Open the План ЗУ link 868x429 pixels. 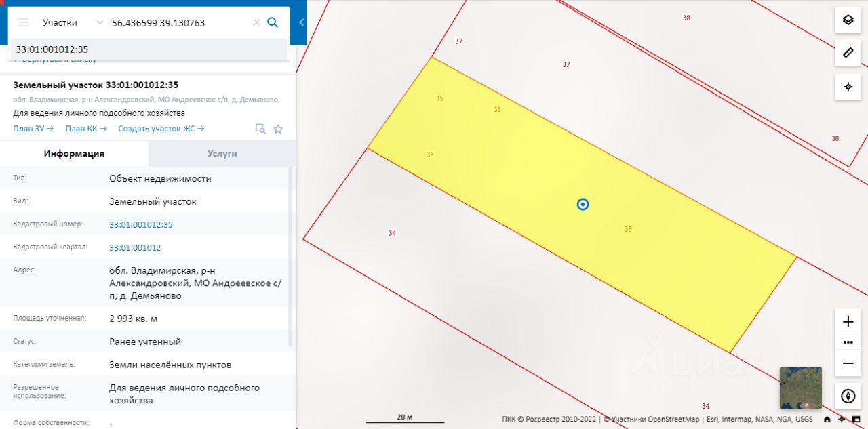tap(33, 129)
